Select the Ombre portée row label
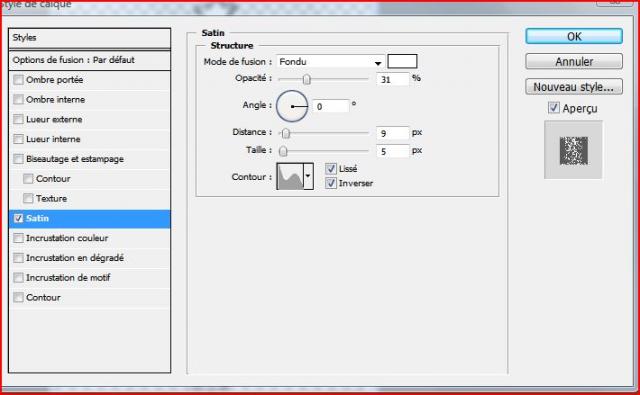Viewport: 640px width, 395px height. tap(55, 80)
